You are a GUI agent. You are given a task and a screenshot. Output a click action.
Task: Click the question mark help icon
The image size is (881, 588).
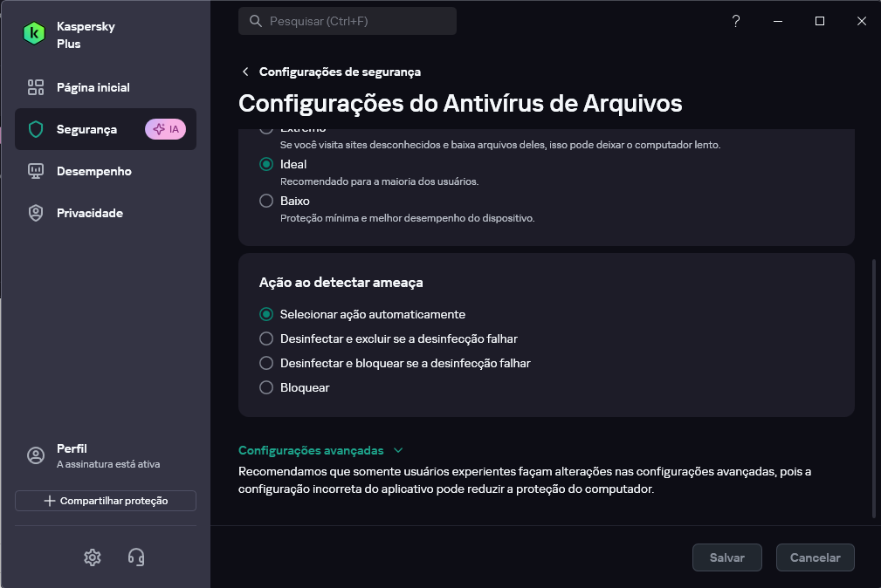736,22
